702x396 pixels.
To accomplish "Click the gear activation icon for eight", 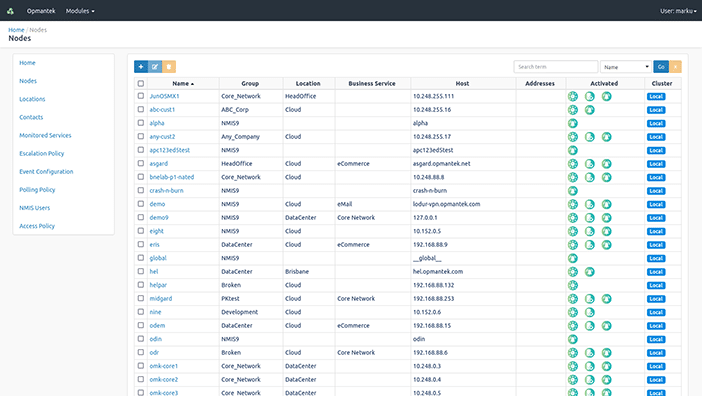I will coord(573,231).
